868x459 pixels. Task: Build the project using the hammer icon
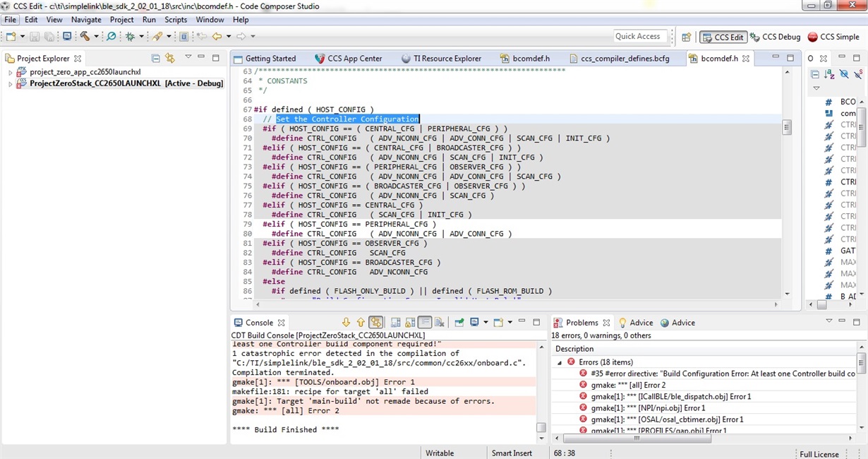pyautogui.click(x=85, y=35)
